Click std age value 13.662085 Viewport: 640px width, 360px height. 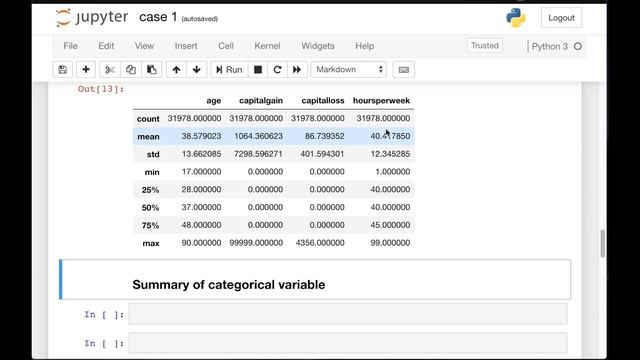[x=201, y=154]
